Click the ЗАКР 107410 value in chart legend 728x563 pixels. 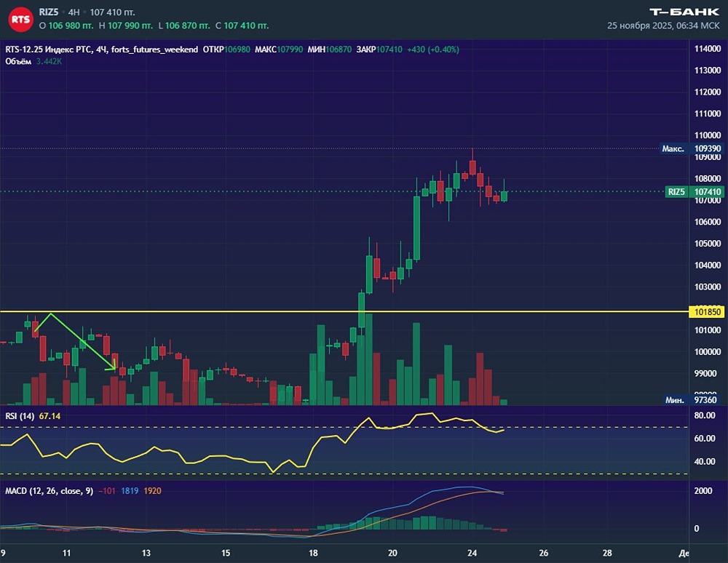tap(379, 49)
